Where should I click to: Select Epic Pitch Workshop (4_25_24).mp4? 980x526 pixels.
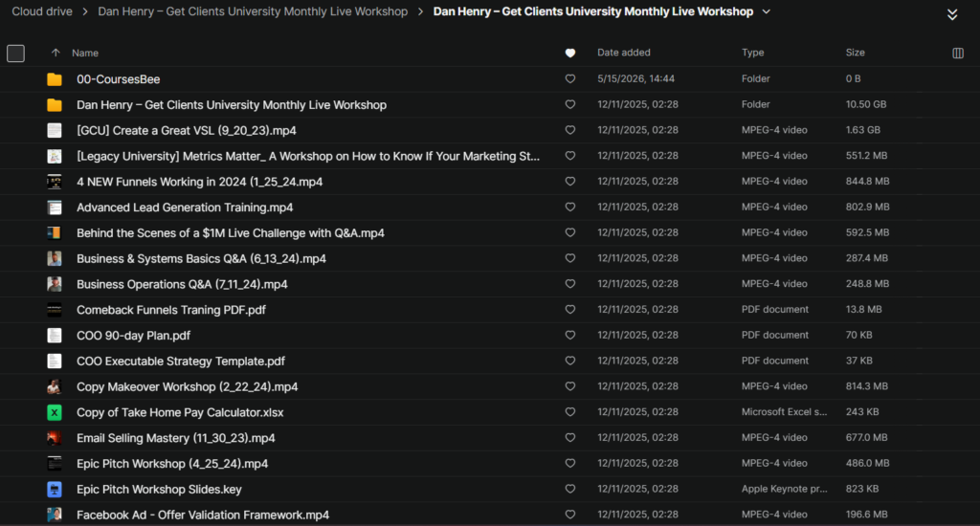[x=172, y=464]
